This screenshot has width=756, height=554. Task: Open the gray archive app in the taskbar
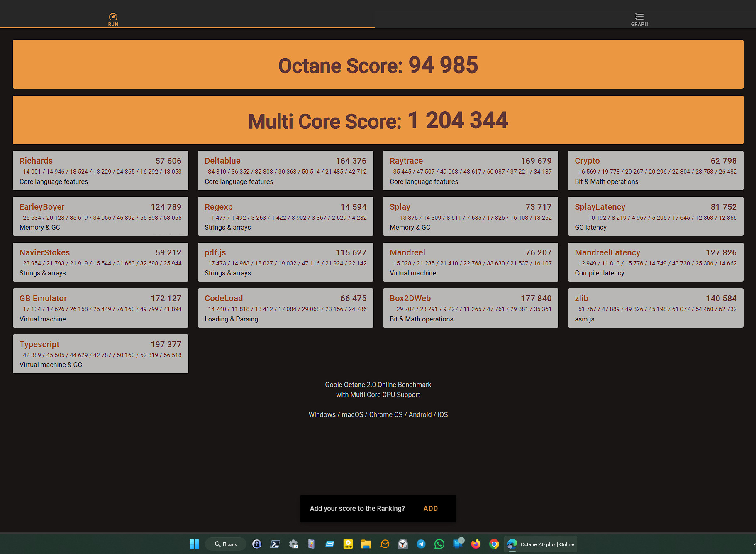click(x=311, y=544)
